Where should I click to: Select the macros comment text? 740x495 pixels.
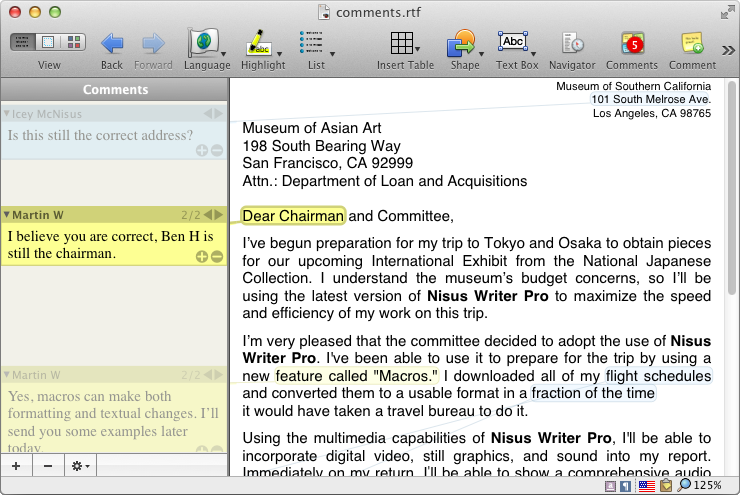pos(113,421)
